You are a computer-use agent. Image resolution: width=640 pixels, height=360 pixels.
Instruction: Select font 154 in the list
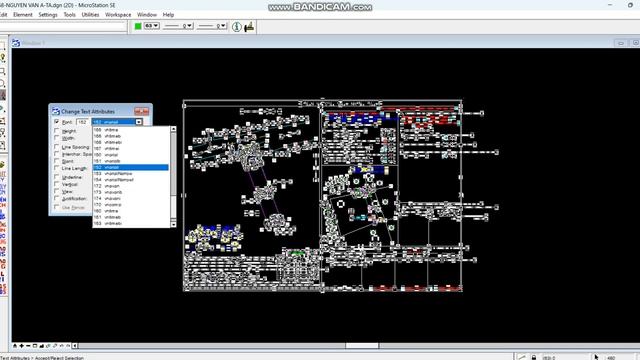(x=131, y=180)
